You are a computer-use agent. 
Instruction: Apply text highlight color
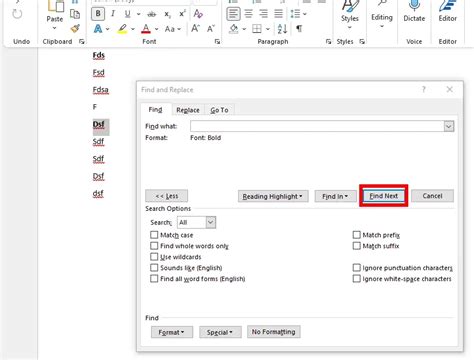pos(122,29)
